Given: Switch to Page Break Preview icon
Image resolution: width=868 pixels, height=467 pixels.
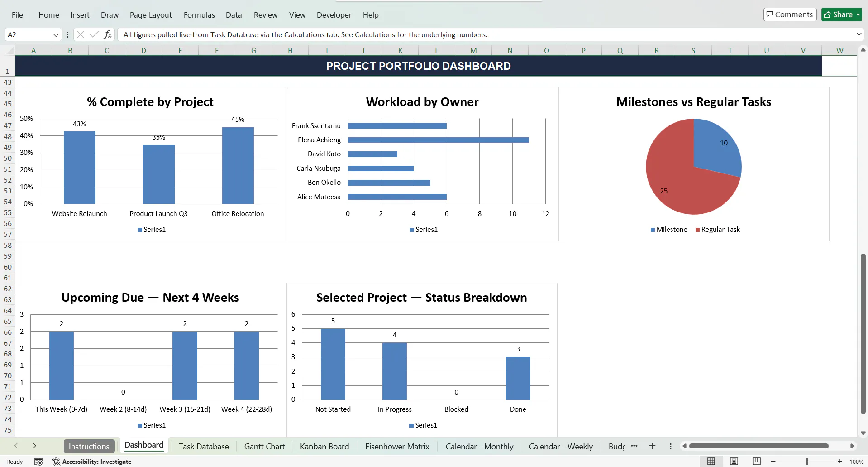Looking at the screenshot, I should pyautogui.click(x=756, y=461).
